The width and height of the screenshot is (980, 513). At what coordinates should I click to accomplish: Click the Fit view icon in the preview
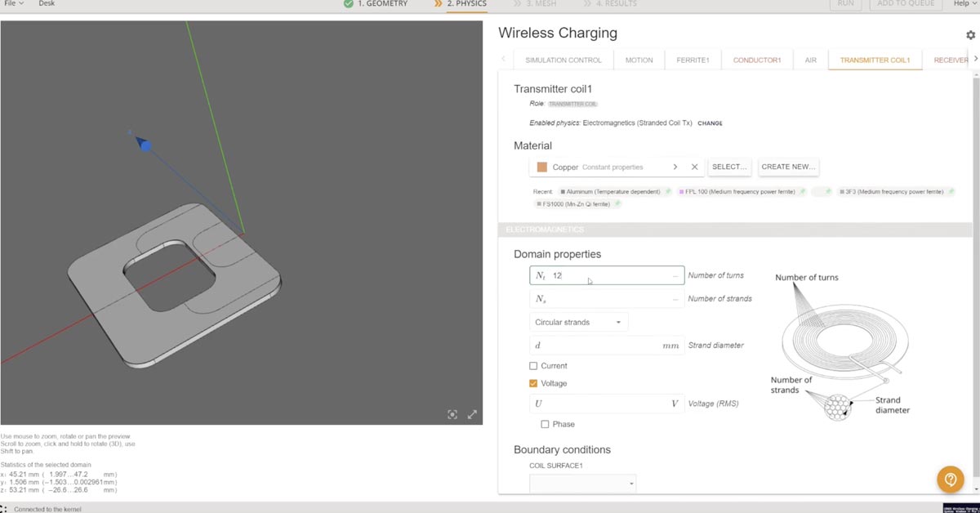(452, 414)
